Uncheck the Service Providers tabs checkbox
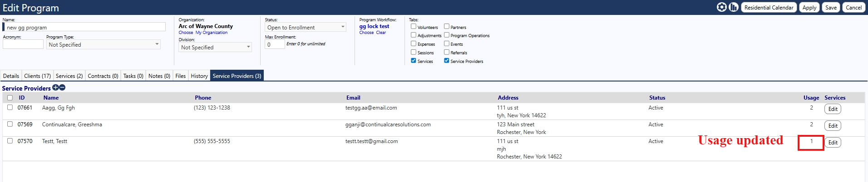This screenshot has height=182, width=868. [447, 61]
